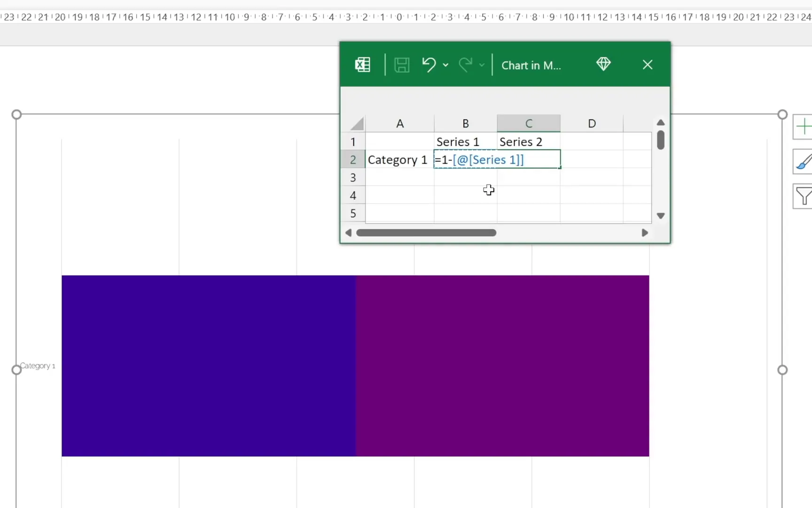
Task: Click the Chart Elements plus icon
Action: point(803,127)
